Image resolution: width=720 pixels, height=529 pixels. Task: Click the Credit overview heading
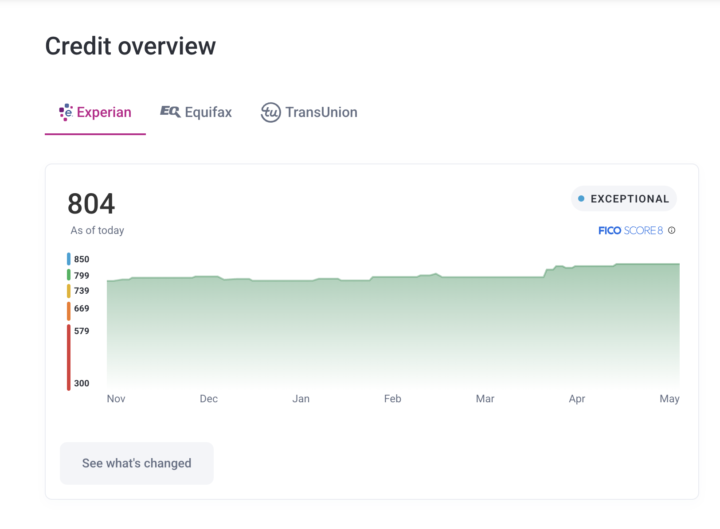tap(130, 46)
